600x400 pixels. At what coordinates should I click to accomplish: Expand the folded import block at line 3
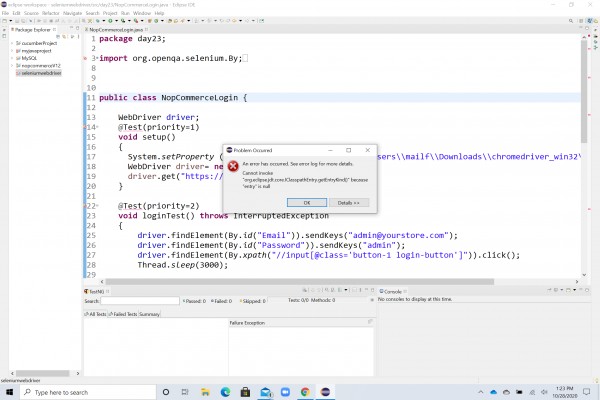(98, 58)
